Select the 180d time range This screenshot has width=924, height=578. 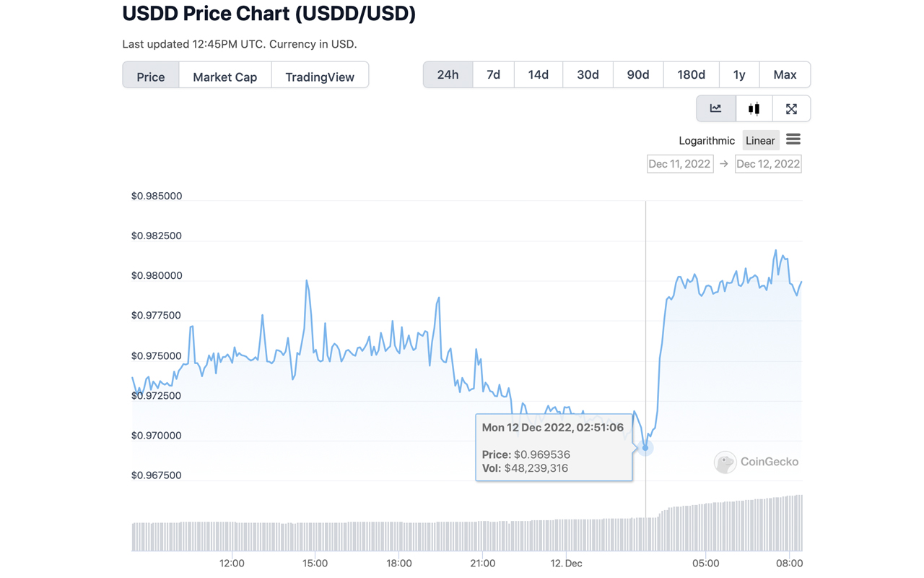691,74
